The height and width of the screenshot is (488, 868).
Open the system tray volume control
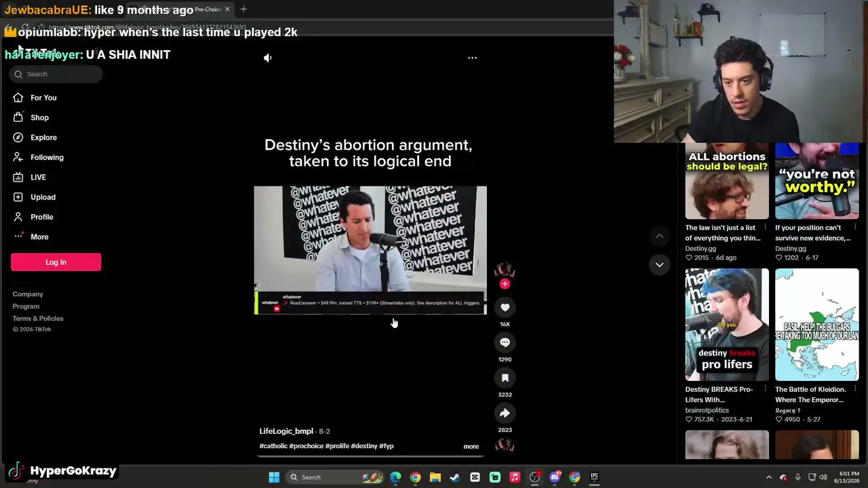pos(824,477)
